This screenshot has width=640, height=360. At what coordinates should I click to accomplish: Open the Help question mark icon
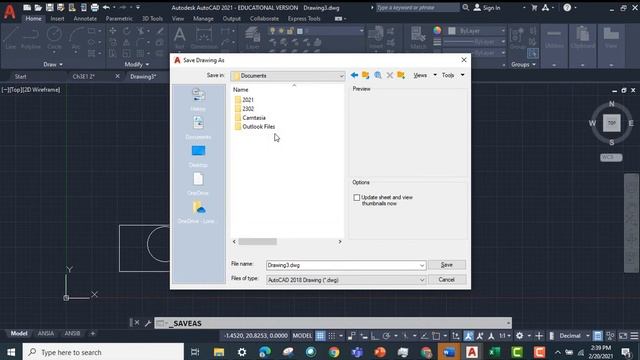pyautogui.click(x=567, y=7)
